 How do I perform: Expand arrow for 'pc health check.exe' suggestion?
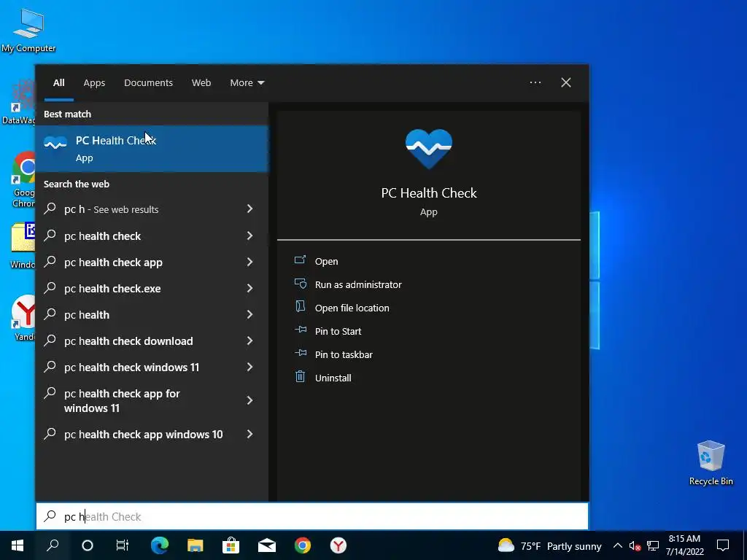point(249,287)
